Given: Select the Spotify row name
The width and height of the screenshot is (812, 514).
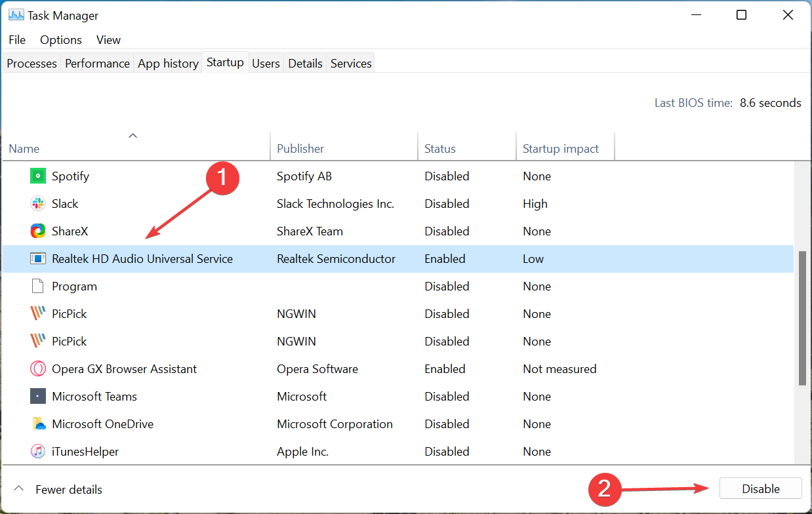Looking at the screenshot, I should click(70, 176).
